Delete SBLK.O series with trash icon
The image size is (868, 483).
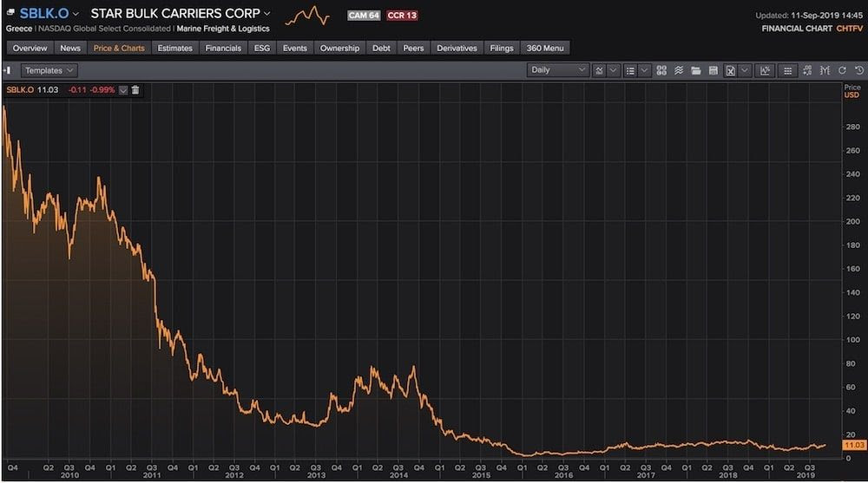click(135, 89)
